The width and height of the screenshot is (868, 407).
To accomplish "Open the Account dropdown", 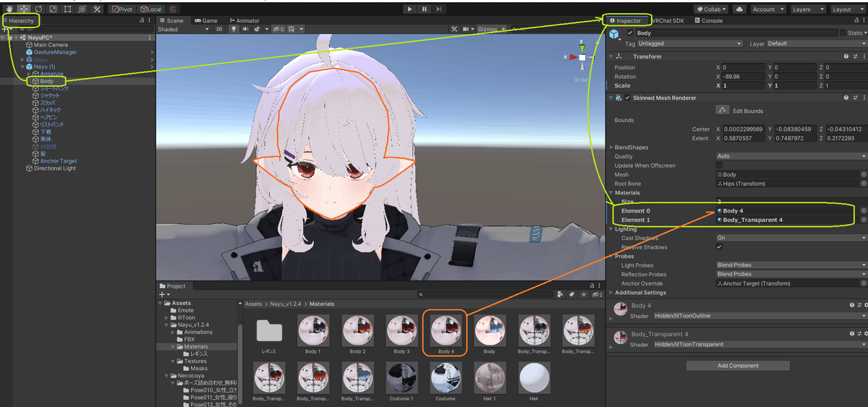I will click(x=767, y=9).
